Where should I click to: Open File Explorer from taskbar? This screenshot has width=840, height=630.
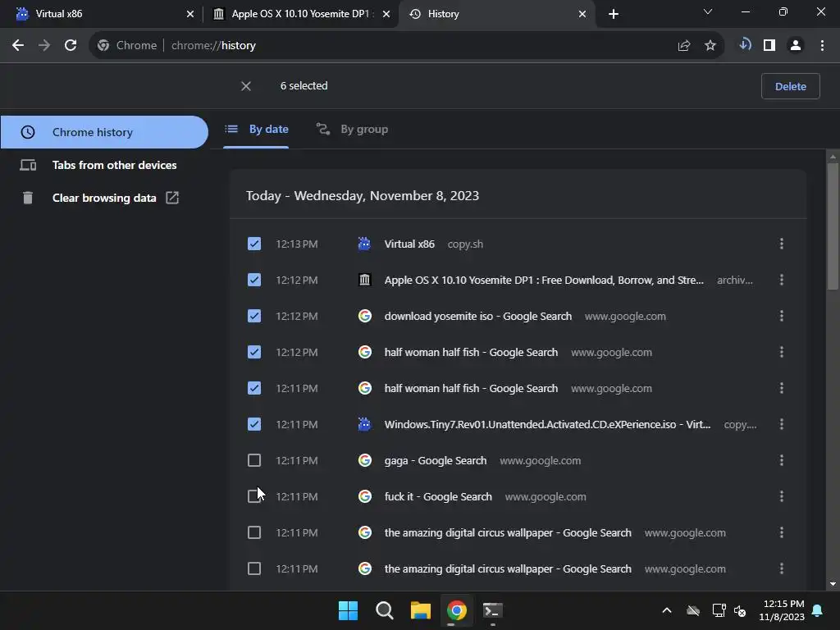click(x=421, y=610)
